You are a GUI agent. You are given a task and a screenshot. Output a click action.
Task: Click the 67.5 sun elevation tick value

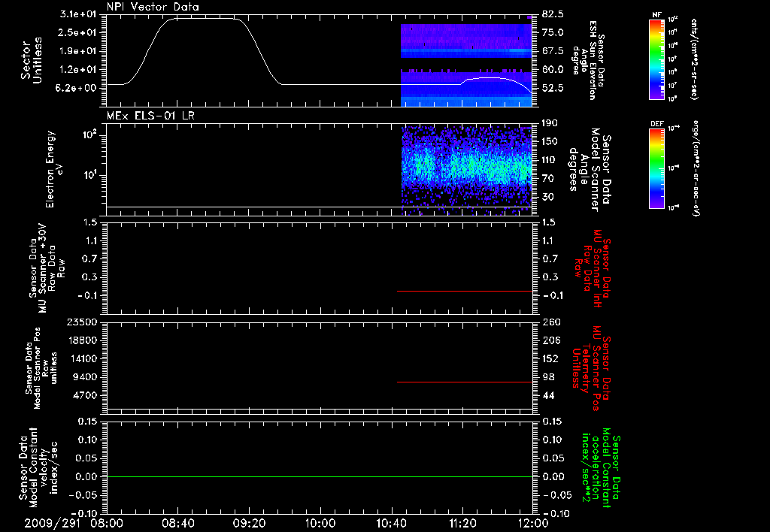(x=553, y=51)
